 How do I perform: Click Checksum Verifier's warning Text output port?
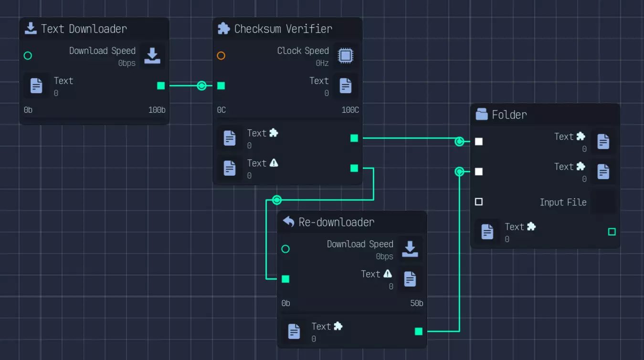click(x=354, y=169)
